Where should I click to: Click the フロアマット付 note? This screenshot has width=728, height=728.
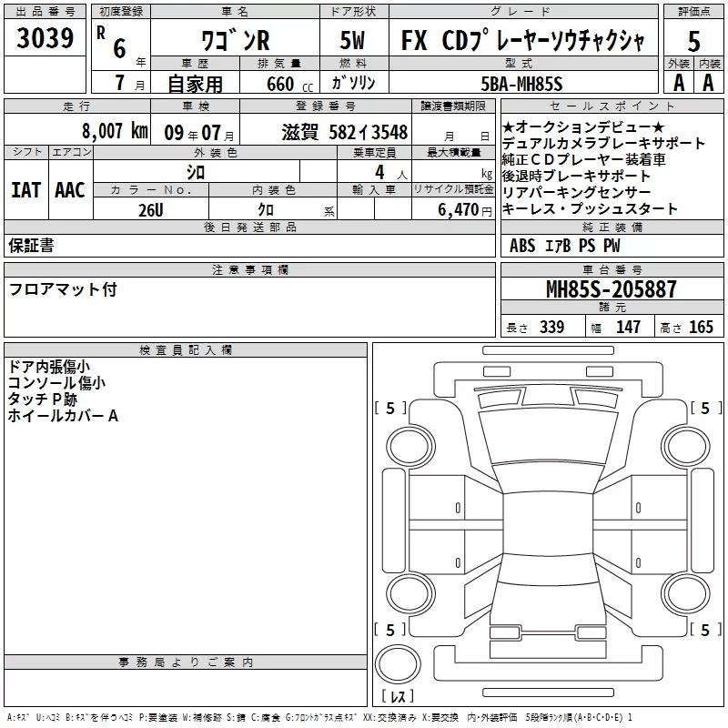(63, 289)
